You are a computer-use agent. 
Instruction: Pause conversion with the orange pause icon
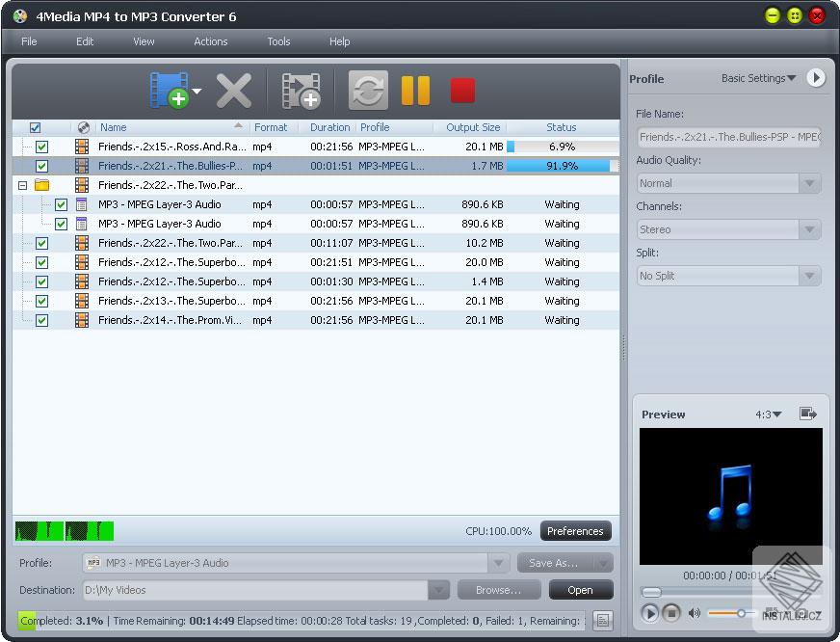coord(416,90)
